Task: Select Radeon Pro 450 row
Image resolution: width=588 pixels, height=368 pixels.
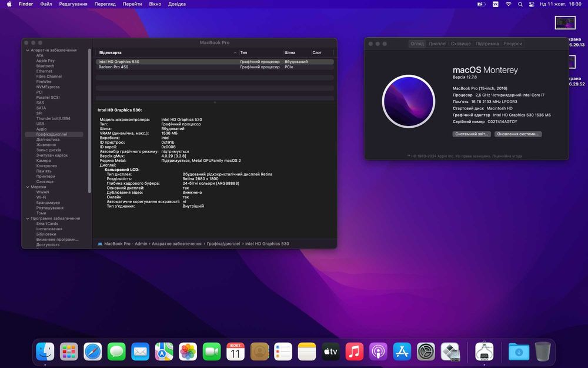Action: click(x=215, y=67)
